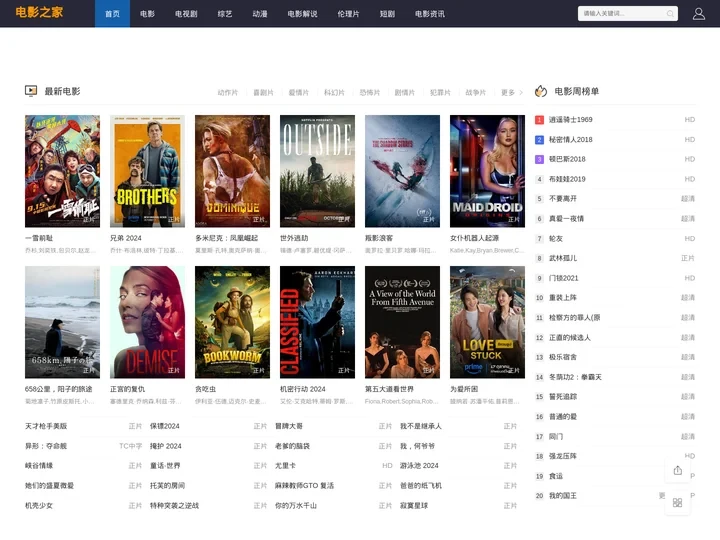Go to the 首页 tab
720x540 pixels.
[112, 14]
